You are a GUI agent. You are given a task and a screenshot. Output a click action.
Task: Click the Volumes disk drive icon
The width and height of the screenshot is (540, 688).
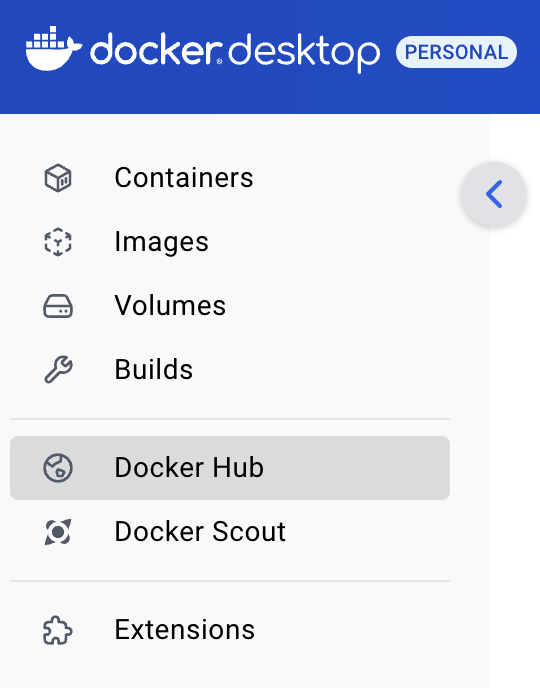point(58,306)
